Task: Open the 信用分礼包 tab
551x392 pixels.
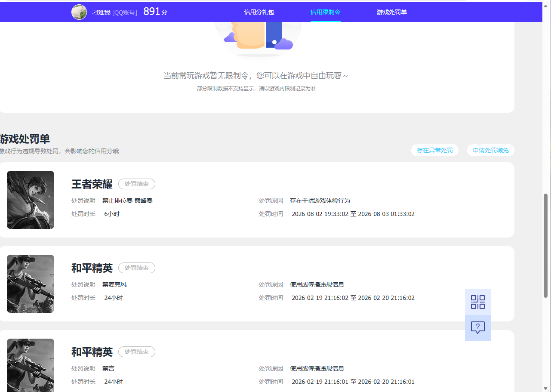Action: point(259,12)
